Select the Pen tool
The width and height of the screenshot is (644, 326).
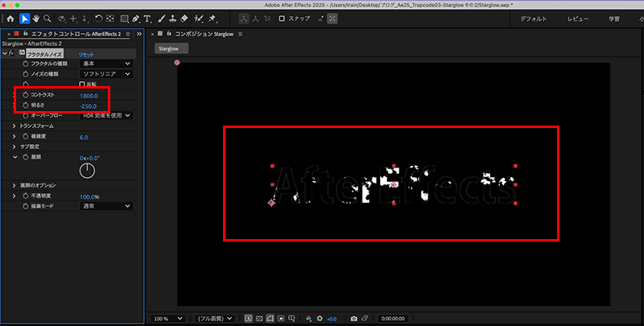136,19
